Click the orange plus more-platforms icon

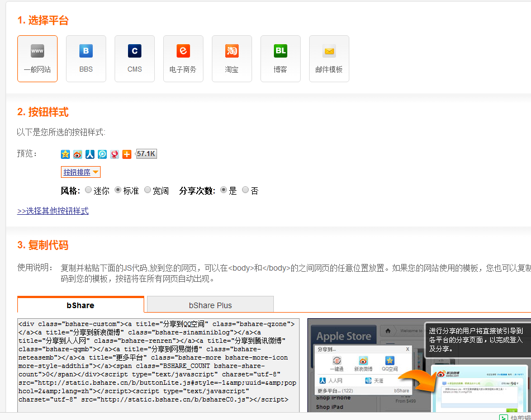(127, 154)
